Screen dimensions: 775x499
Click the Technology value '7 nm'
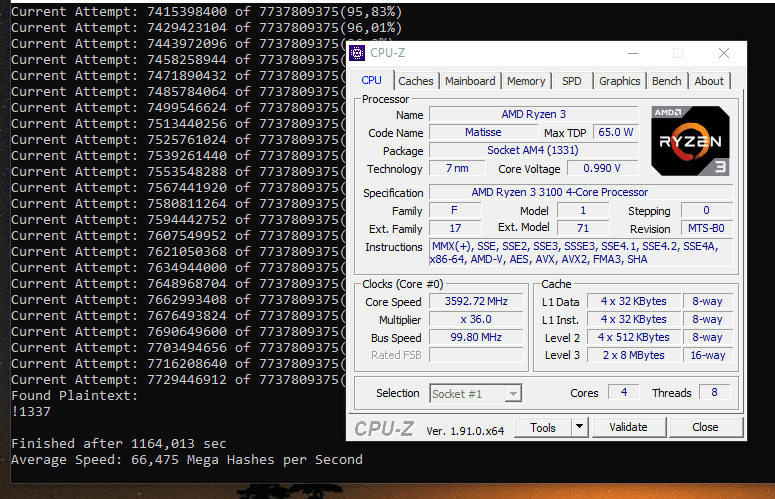(x=457, y=168)
